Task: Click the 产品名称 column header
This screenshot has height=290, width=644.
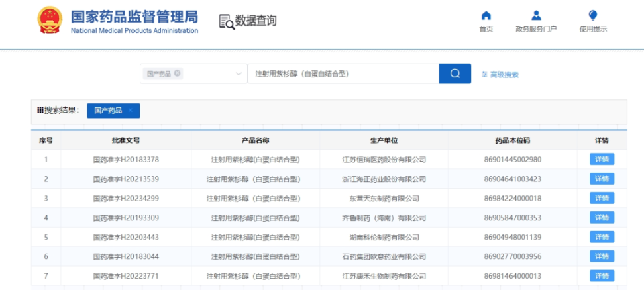Action: tap(255, 140)
